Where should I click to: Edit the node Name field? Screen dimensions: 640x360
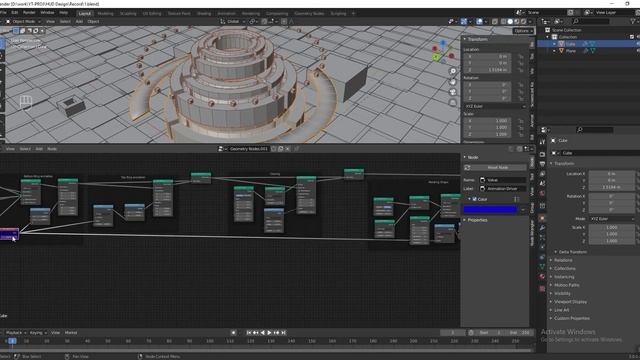click(502, 180)
